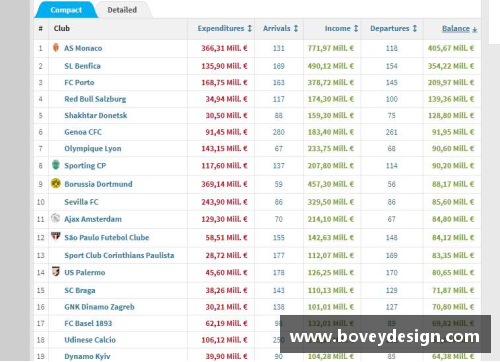Viewport: 500px width, 362px height.
Task: Click the AS Monaco club crest icon
Action: (56, 47)
